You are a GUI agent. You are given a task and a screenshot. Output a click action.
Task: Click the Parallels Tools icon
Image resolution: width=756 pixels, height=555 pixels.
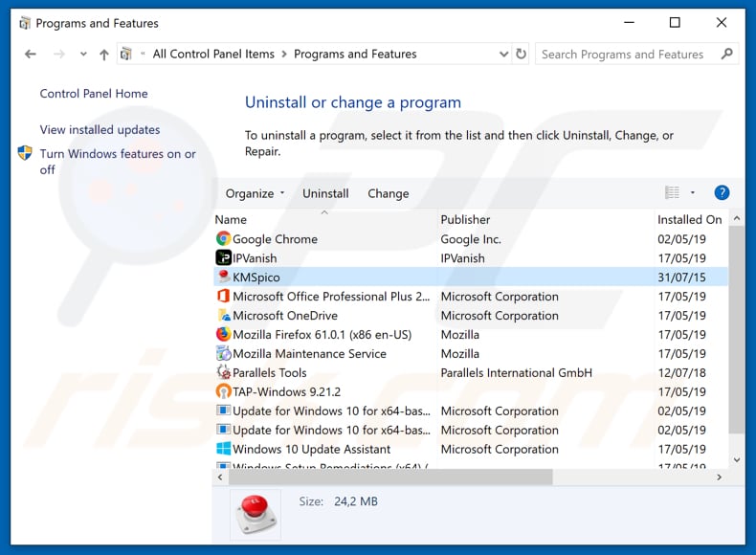pyautogui.click(x=223, y=372)
